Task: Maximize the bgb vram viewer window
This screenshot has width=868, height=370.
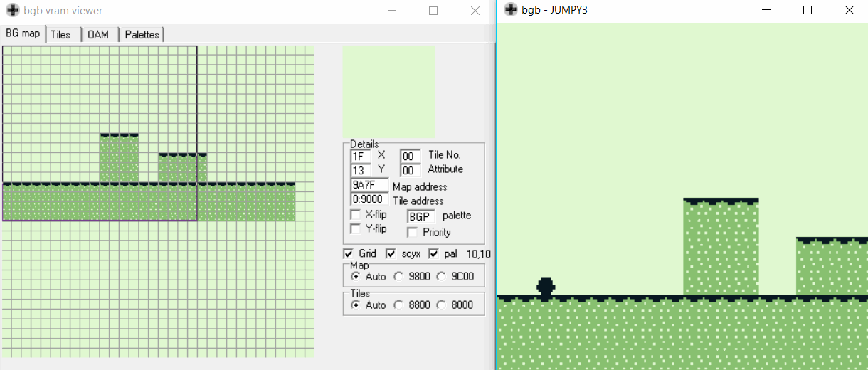Action: (433, 11)
